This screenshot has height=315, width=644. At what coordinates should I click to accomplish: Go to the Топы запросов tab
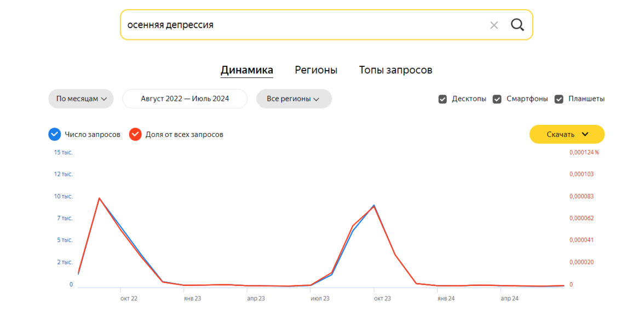click(395, 70)
